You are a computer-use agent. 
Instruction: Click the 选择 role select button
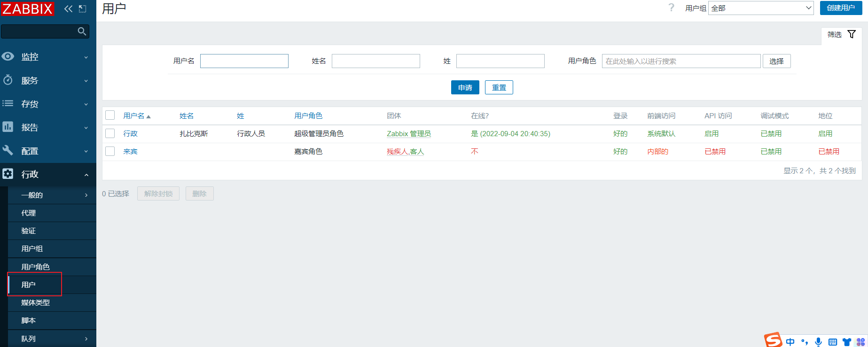click(x=776, y=61)
